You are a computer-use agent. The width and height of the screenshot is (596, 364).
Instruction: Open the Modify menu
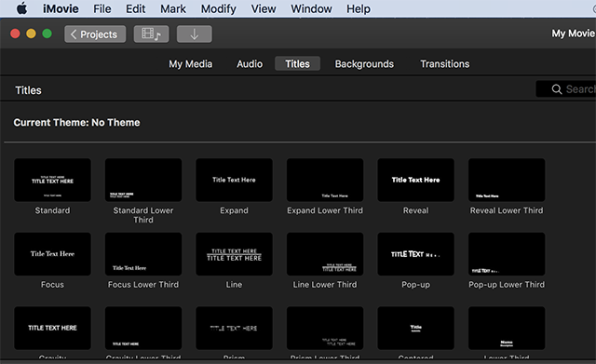(x=219, y=8)
